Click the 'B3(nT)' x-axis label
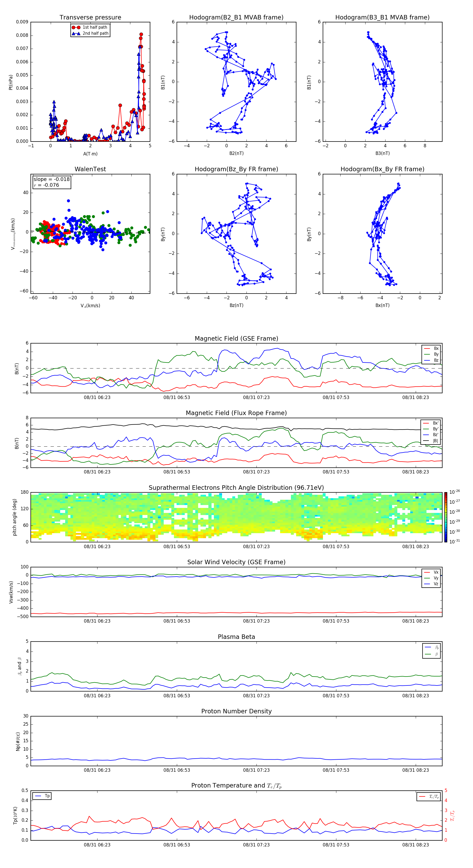473x868 pixels. (382, 153)
